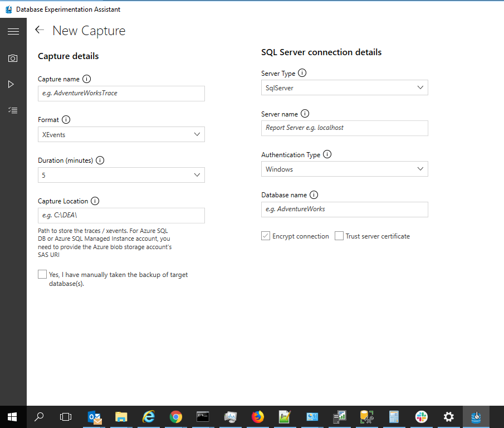
Task: Focus the Database name input field
Action: [x=345, y=210]
